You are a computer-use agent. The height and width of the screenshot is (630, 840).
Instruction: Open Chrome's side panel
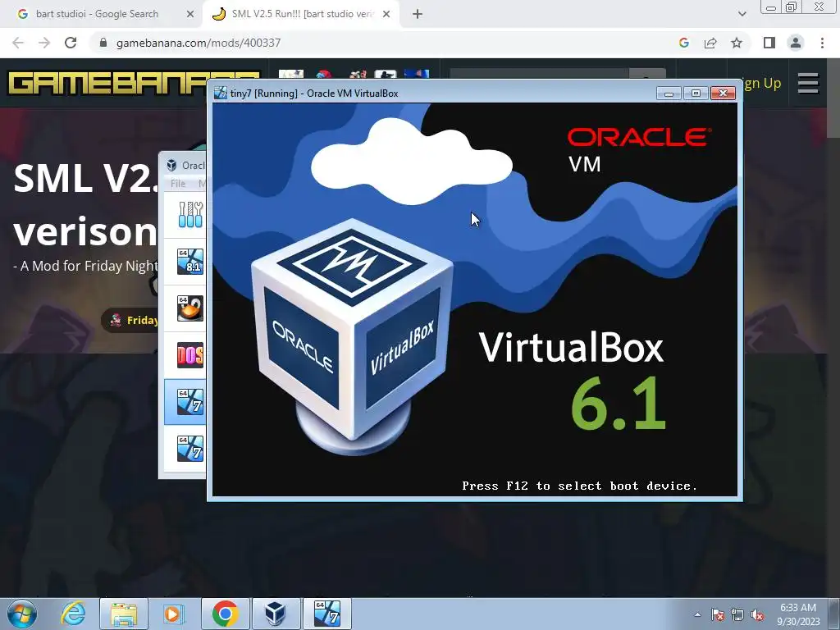click(x=769, y=43)
